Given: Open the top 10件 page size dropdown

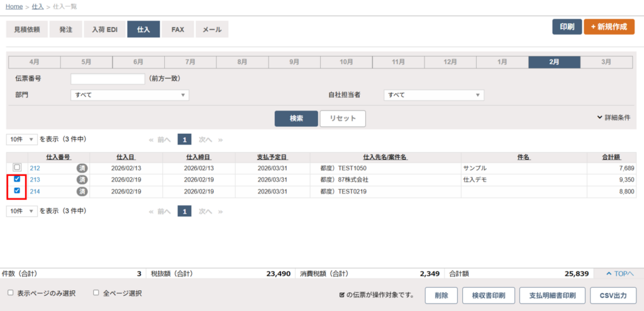Looking at the screenshot, I should click(x=22, y=139).
